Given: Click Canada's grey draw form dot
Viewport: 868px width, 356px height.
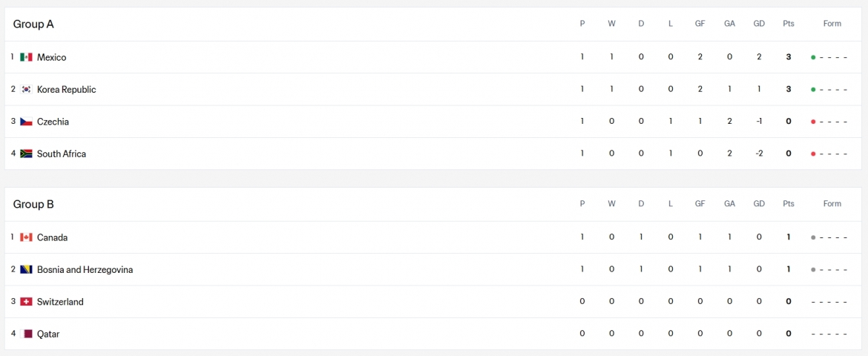Looking at the screenshot, I should (x=813, y=237).
